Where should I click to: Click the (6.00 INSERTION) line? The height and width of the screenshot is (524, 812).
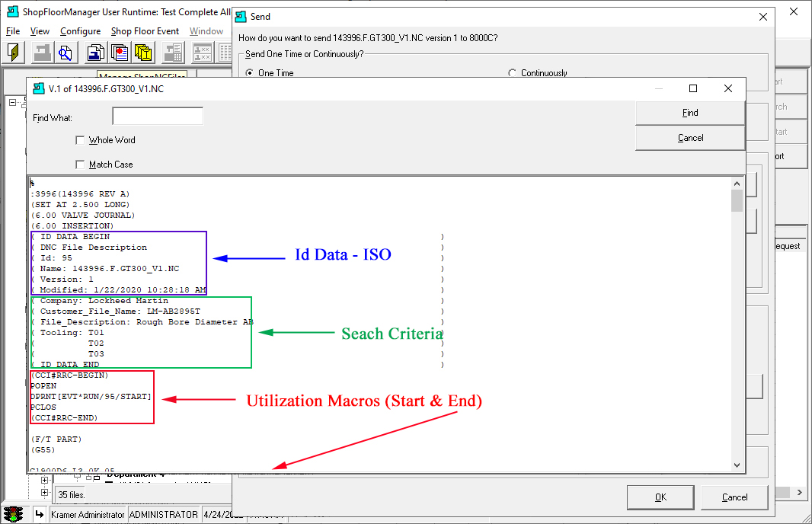tap(72, 225)
